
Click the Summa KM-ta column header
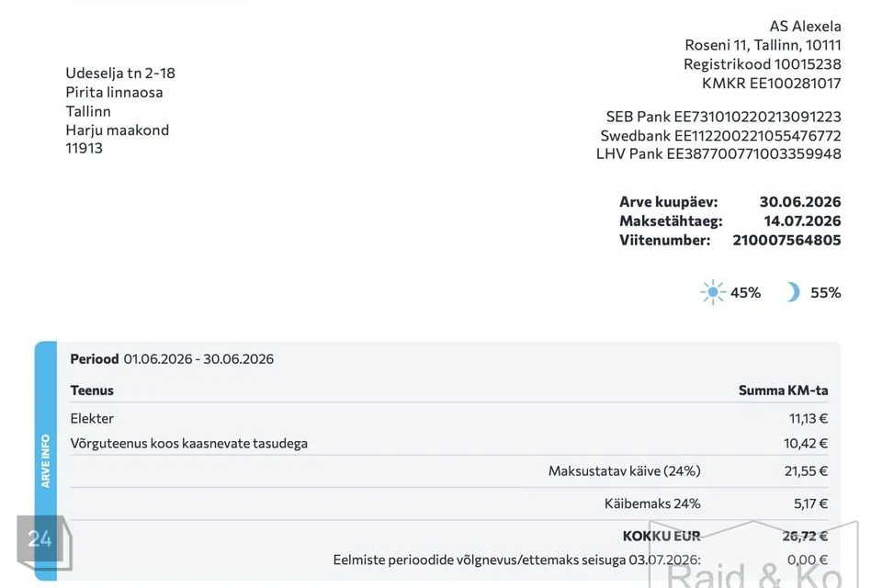coord(783,390)
